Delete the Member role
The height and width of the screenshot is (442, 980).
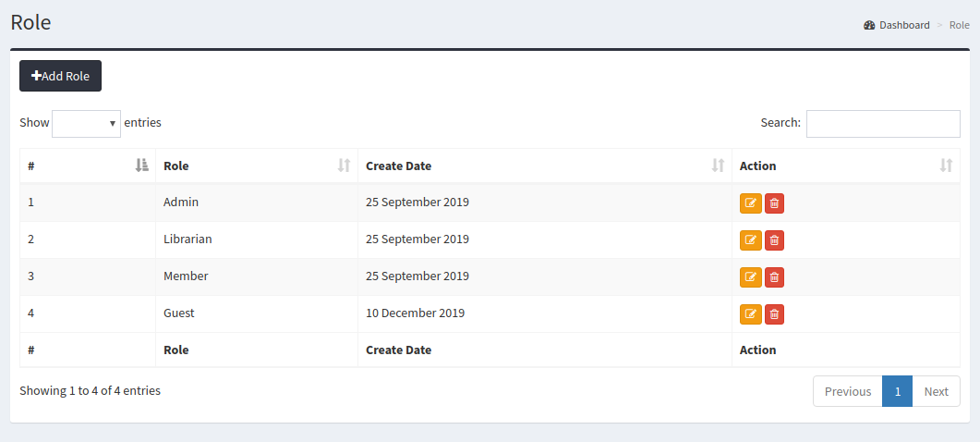pyautogui.click(x=774, y=277)
